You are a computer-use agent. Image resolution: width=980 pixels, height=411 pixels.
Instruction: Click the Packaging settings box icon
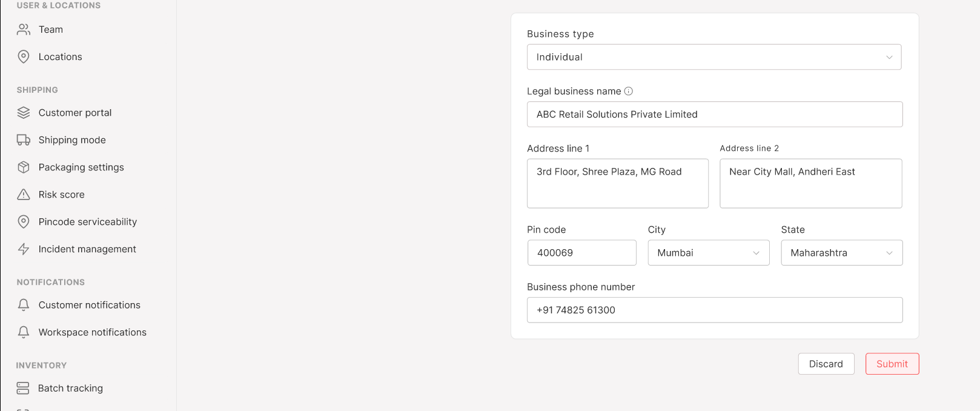click(x=24, y=167)
